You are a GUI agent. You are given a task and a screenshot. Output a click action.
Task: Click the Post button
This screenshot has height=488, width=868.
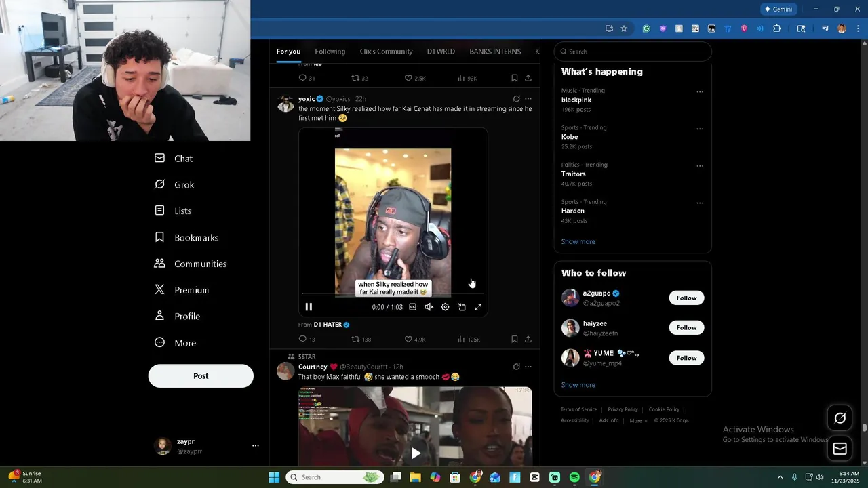tap(201, 376)
